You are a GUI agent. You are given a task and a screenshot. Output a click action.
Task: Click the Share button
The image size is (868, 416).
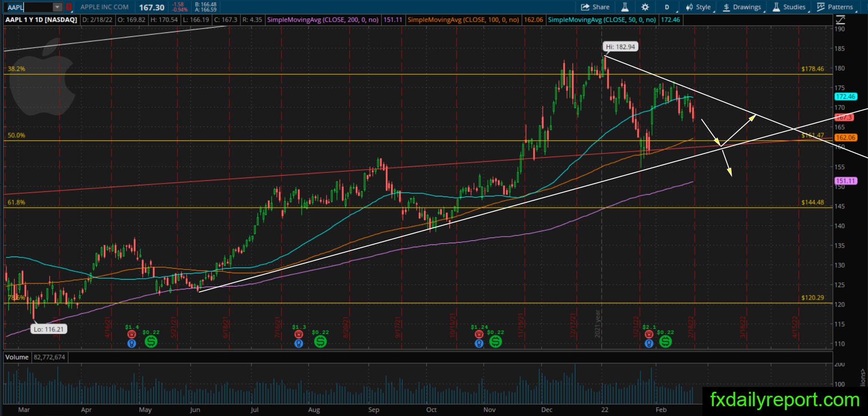pyautogui.click(x=595, y=7)
